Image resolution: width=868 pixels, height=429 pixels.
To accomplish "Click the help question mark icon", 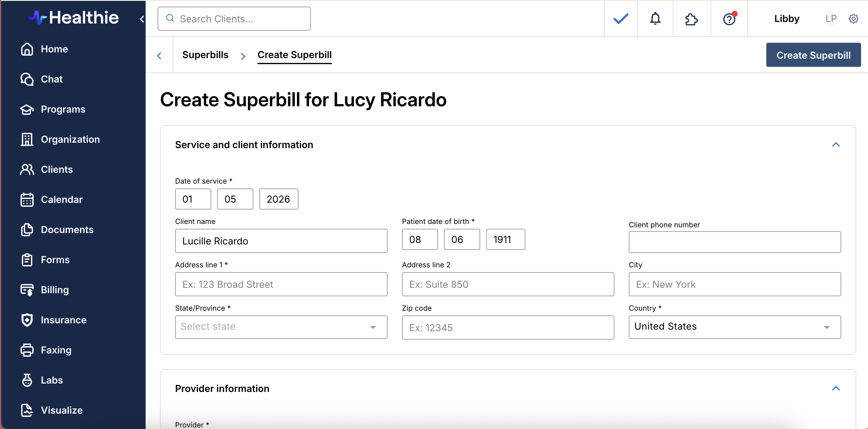I will (729, 19).
